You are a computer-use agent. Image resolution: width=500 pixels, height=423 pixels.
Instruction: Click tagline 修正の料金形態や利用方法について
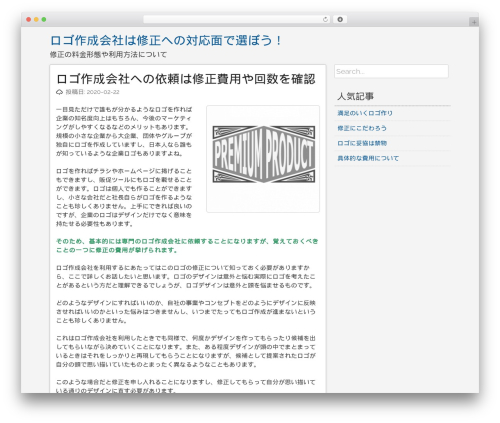coord(108,54)
